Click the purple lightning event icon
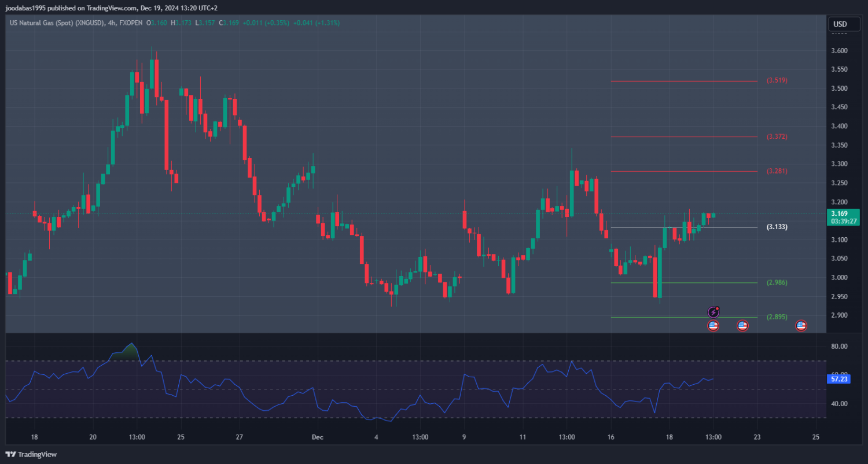Image resolution: width=868 pixels, height=464 pixels. pos(713,312)
